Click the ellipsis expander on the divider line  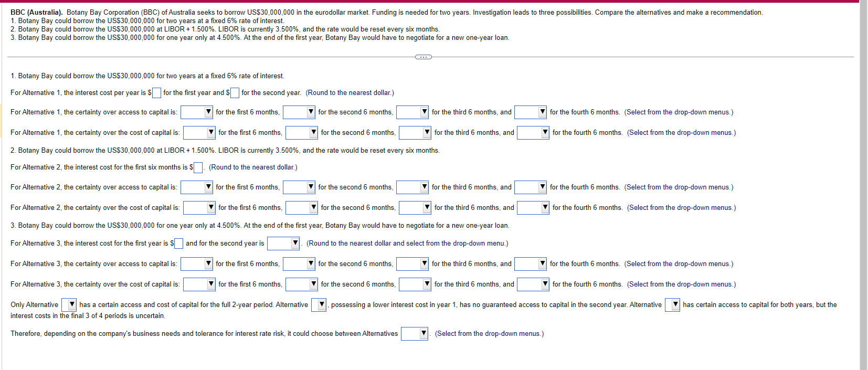coord(424,57)
